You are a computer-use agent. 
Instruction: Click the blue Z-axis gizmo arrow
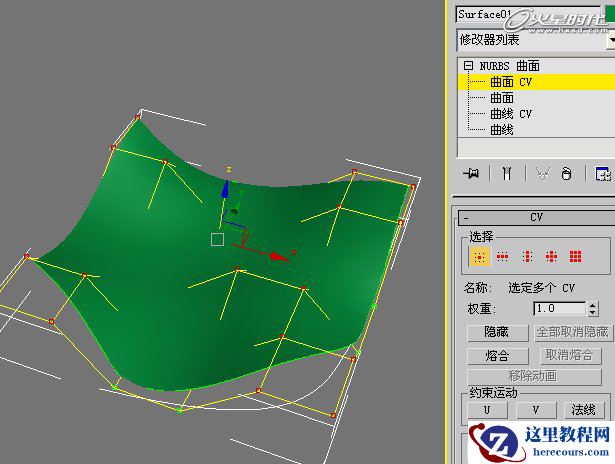click(225, 189)
